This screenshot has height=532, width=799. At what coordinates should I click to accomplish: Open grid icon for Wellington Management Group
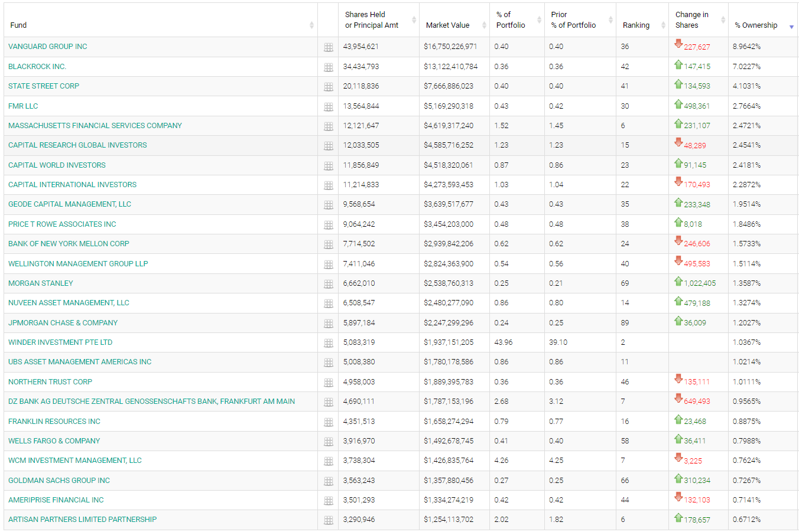tap(329, 265)
